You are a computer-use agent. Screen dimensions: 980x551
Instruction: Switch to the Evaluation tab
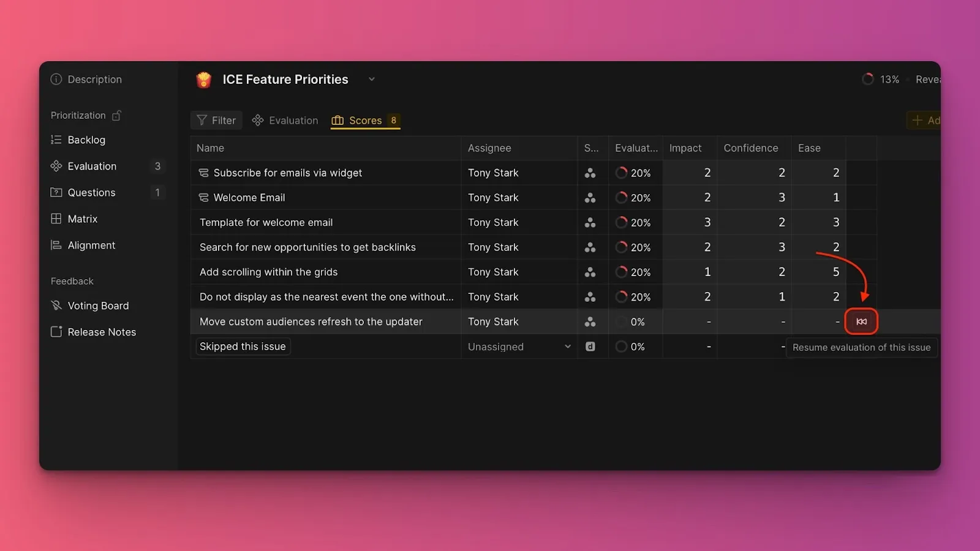point(285,121)
